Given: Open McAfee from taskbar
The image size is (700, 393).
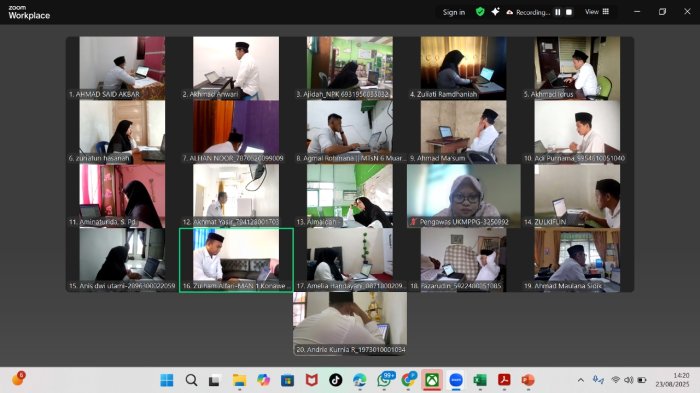Looking at the screenshot, I should 312,380.
